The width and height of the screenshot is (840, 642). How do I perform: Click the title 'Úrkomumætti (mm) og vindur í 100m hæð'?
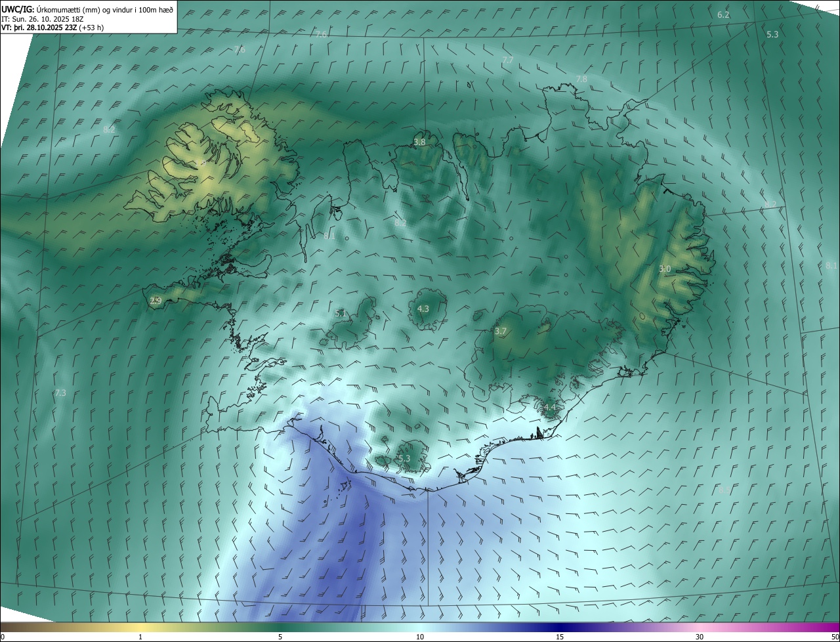(x=106, y=9)
